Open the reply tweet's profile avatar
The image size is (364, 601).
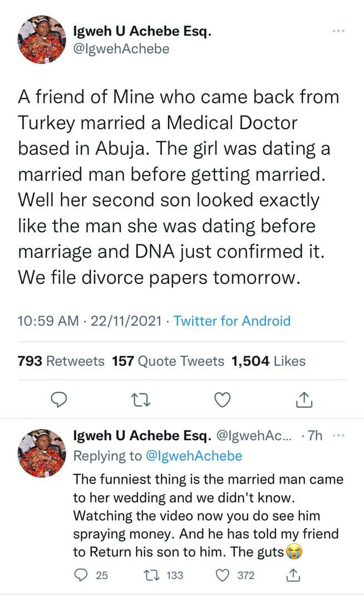[42, 453]
